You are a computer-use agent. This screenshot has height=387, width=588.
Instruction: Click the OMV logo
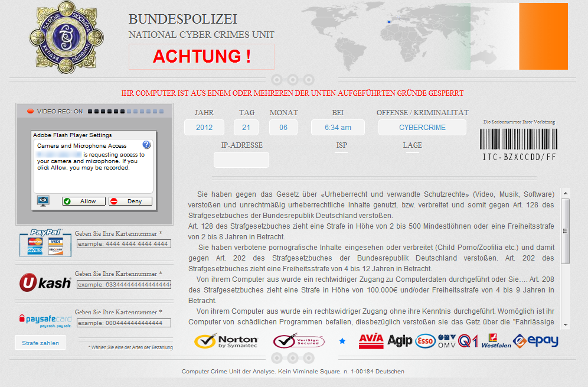(x=447, y=341)
